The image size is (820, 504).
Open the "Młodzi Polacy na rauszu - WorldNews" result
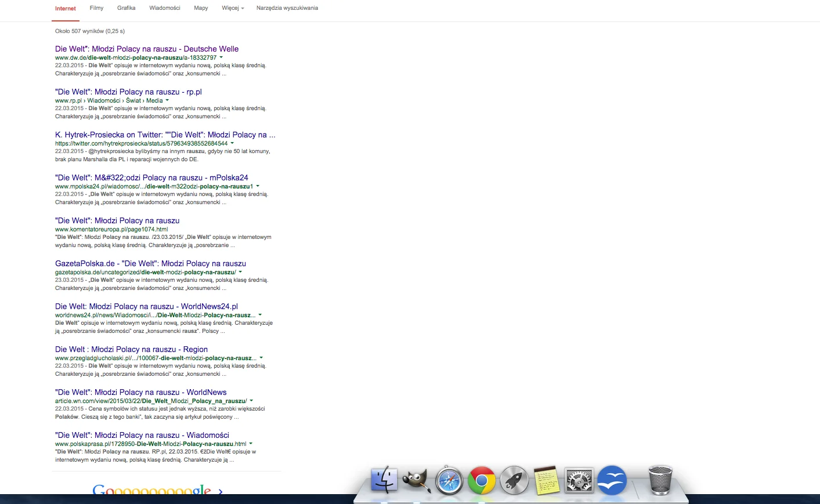(x=141, y=392)
